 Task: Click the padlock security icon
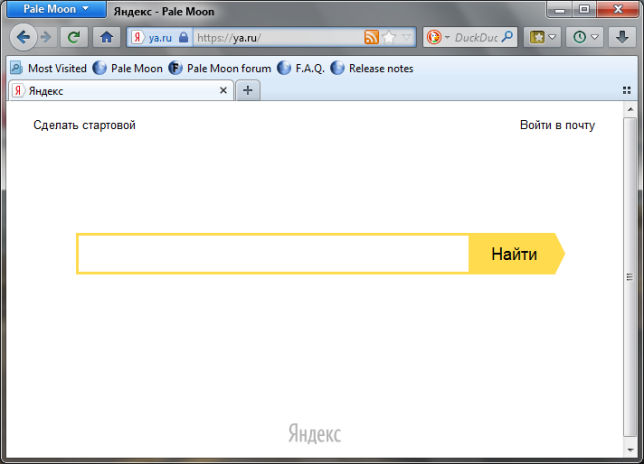point(183,38)
